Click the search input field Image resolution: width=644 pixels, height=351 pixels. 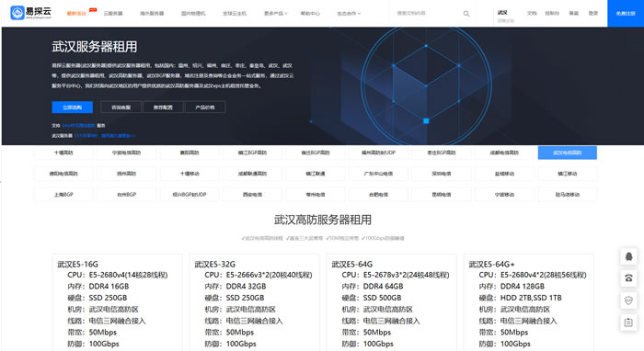(427, 14)
